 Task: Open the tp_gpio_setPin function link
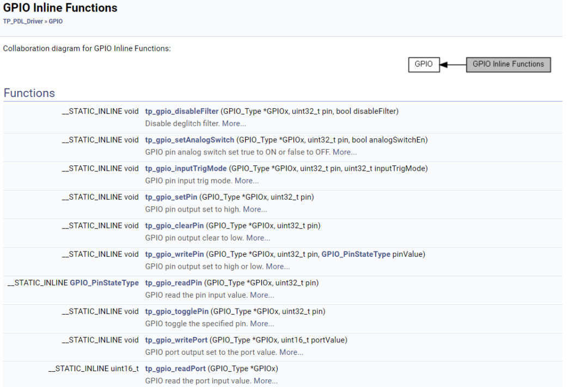point(171,197)
